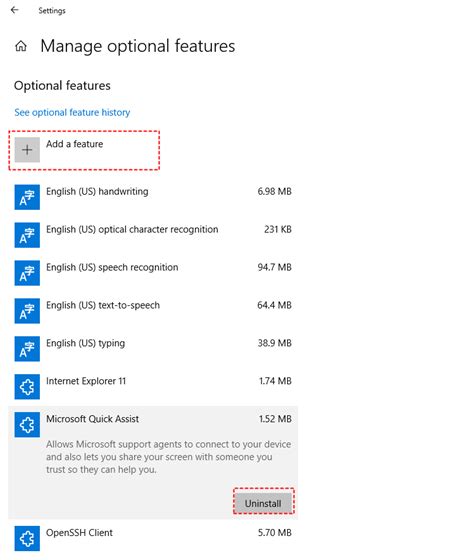474x560 pixels.
Task: Click the 231 KB size value
Action: tap(278, 229)
